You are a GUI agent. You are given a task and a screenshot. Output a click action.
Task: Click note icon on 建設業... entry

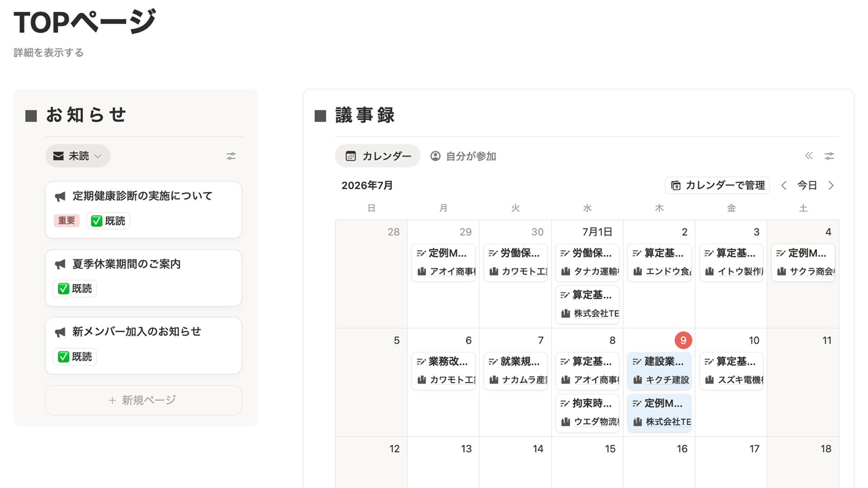pyautogui.click(x=637, y=361)
